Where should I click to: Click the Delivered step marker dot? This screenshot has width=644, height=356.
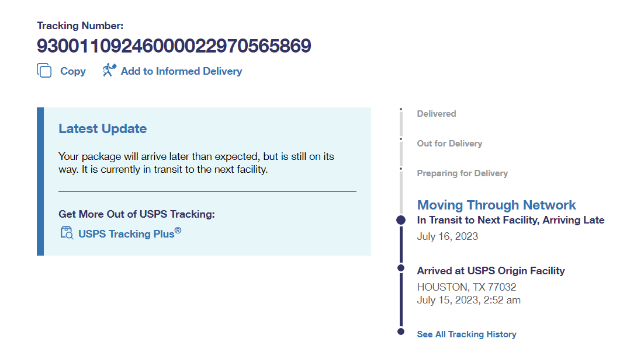[401, 109]
